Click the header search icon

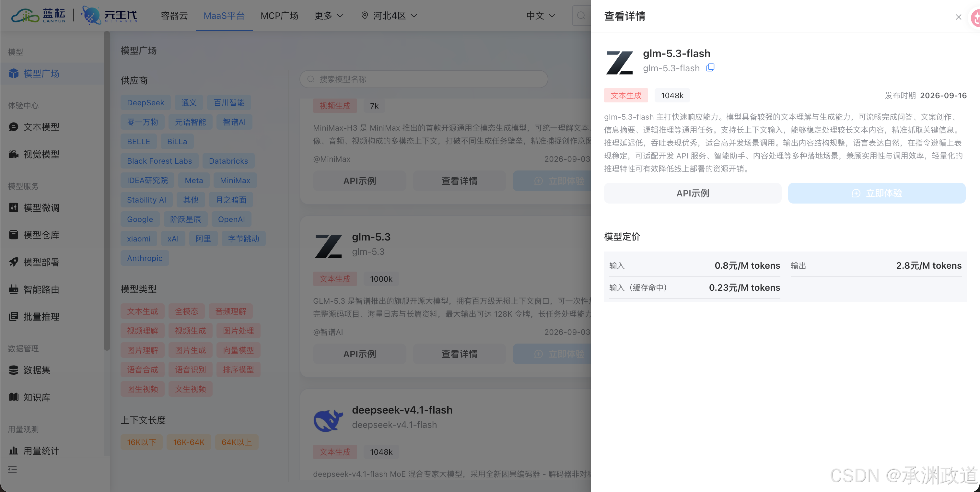(x=581, y=16)
